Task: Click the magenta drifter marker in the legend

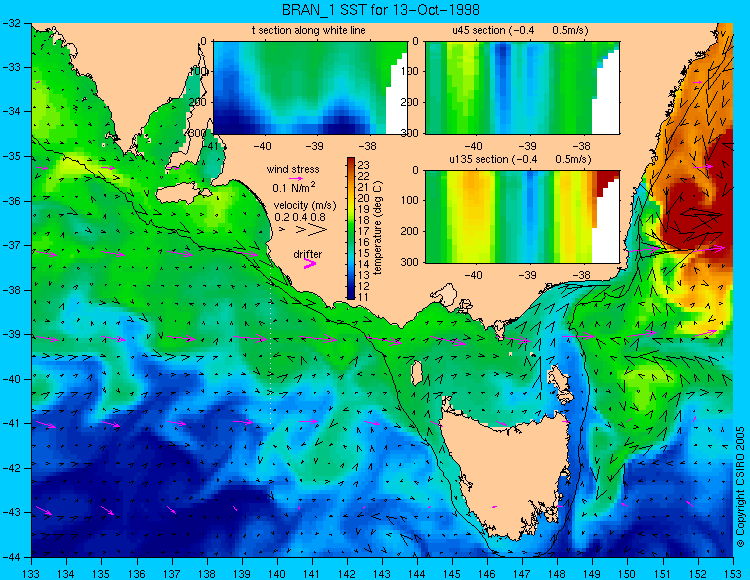Action: click(x=310, y=264)
